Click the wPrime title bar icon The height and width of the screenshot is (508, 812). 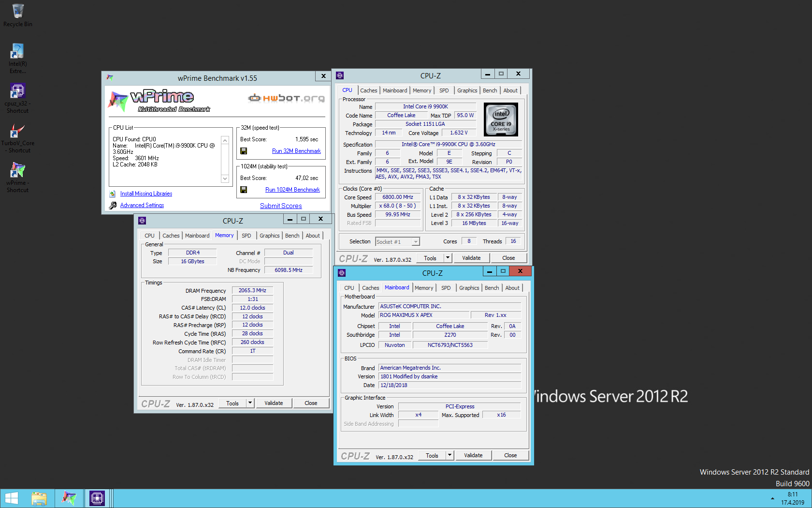[110, 77]
